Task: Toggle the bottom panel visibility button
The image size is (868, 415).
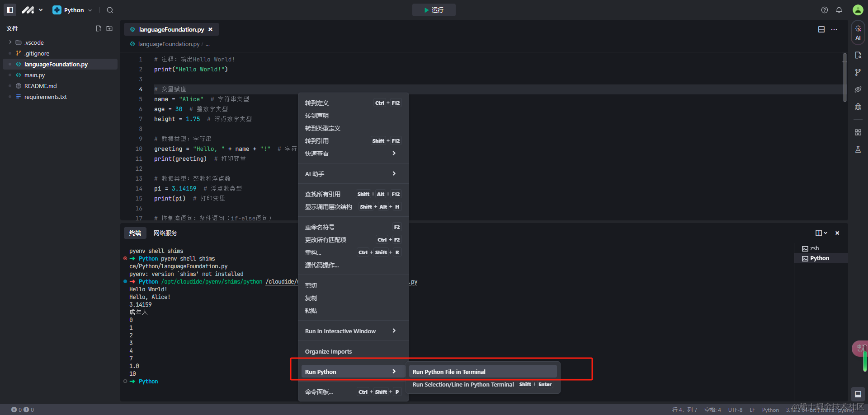Action: 858,394
